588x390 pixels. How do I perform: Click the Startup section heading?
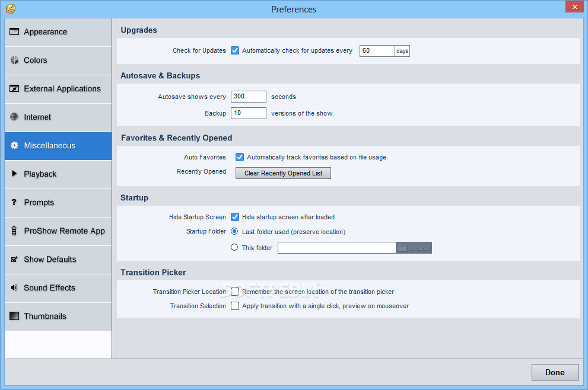134,198
